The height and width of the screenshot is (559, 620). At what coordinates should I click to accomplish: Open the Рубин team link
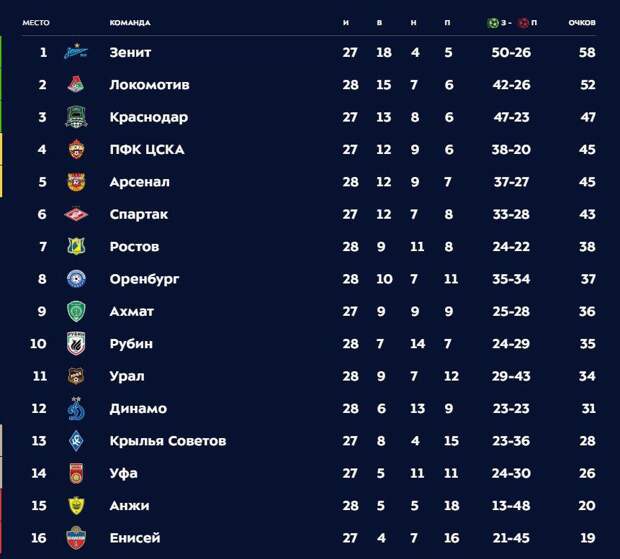(x=131, y=344)
